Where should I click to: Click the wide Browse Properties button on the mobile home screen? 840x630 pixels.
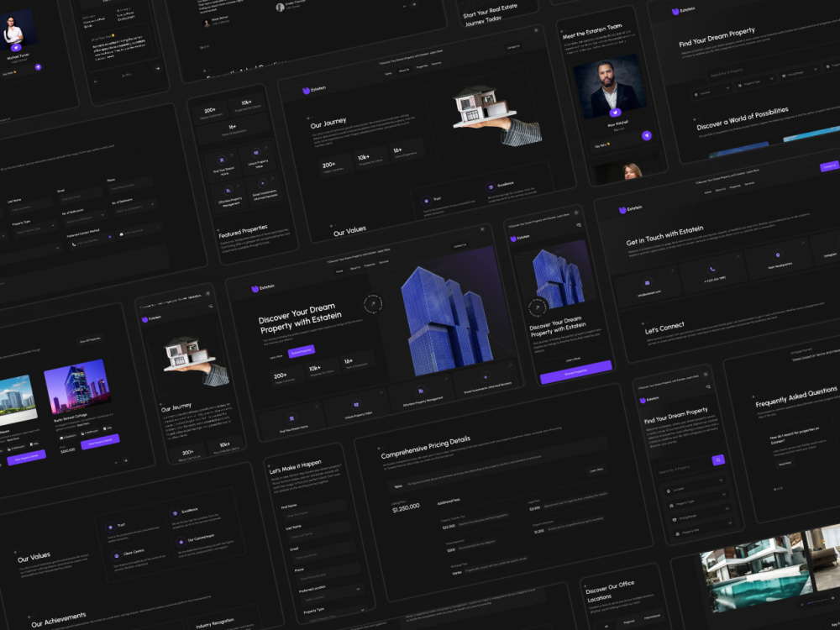coord(576,371)
